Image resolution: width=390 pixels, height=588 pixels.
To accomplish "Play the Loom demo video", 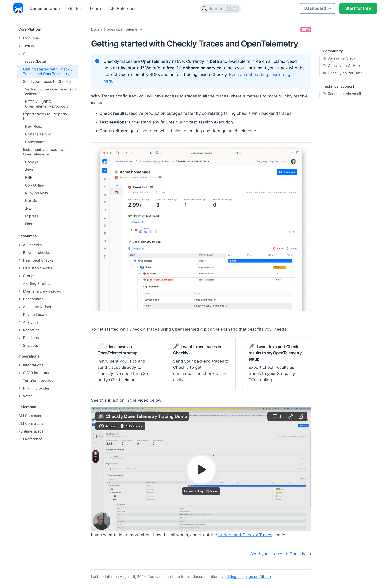I will click(201, 469).
